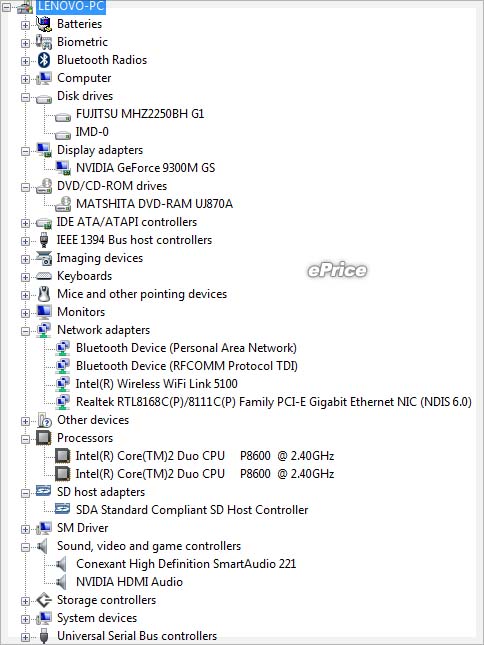This screenshot has height=645, width=484.
Task: Select the Imaging devices label
Action: pos(100,258)
